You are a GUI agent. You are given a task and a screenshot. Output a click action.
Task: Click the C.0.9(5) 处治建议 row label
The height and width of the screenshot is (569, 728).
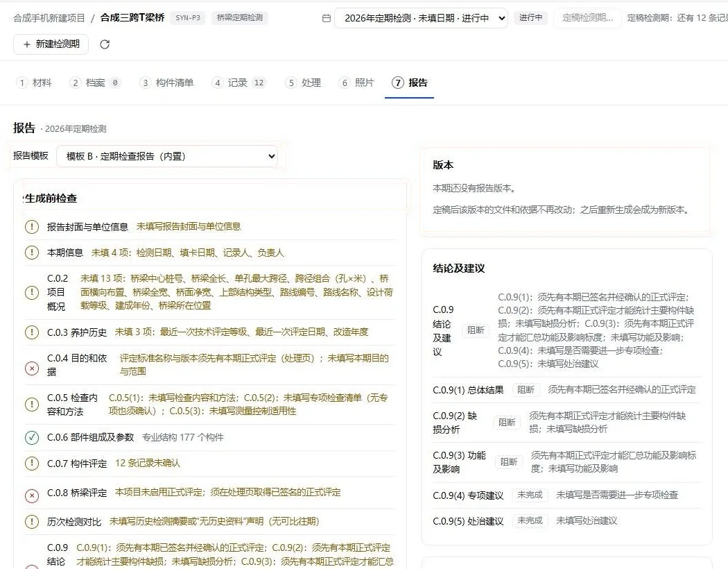[x=468, y=521]
